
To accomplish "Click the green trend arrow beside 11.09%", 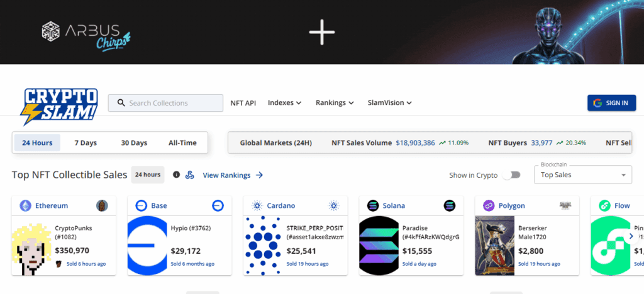I will [442, 143].
